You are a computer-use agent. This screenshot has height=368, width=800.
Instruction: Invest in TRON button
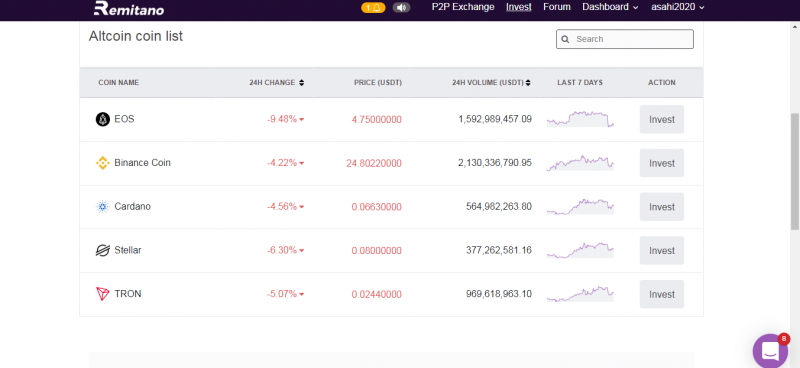662,295
